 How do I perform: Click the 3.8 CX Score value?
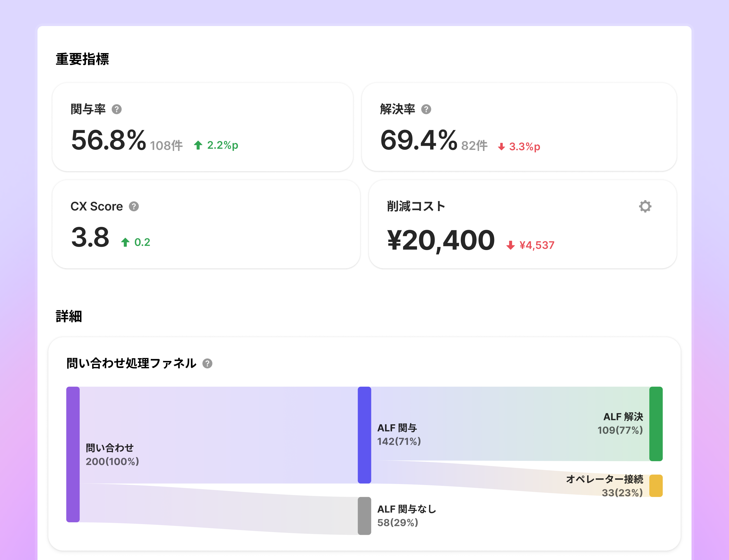tap(90, 237)
